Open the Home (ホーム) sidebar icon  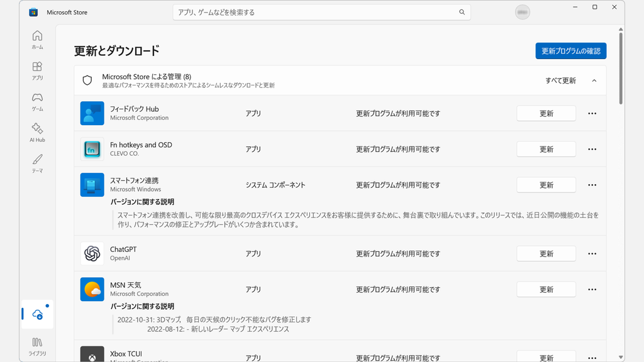pyautogui.click(x=37, y=40)
